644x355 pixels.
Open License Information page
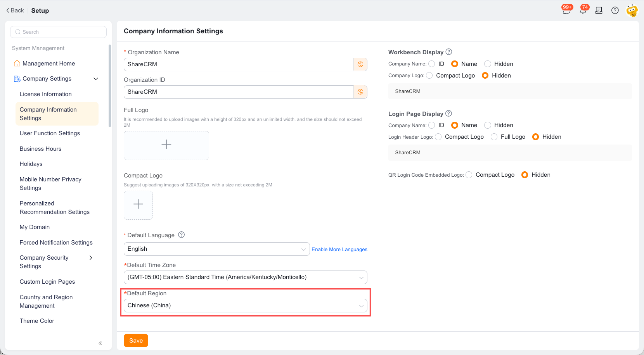tap(46, 94)
